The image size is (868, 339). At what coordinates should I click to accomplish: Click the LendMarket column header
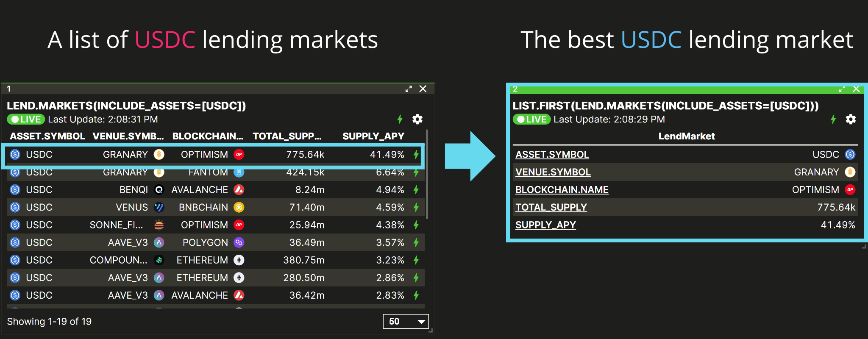[x=687, y=136]
